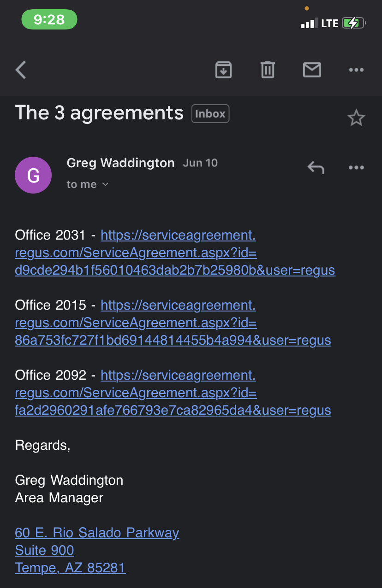Tap the Inbox label tag
The width and height of the screenshot is (382, 588).
pyautogui.click(x=210, y=114)
